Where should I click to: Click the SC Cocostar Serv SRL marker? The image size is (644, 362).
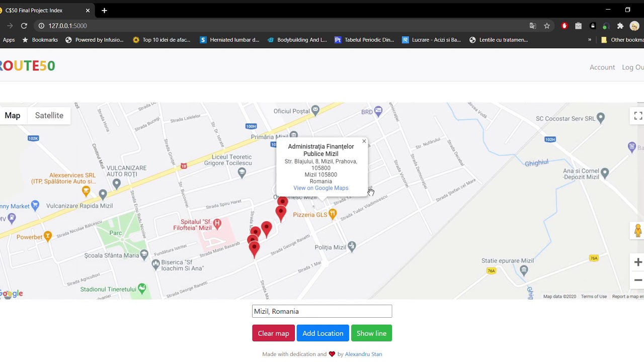(x=600, y=118)
